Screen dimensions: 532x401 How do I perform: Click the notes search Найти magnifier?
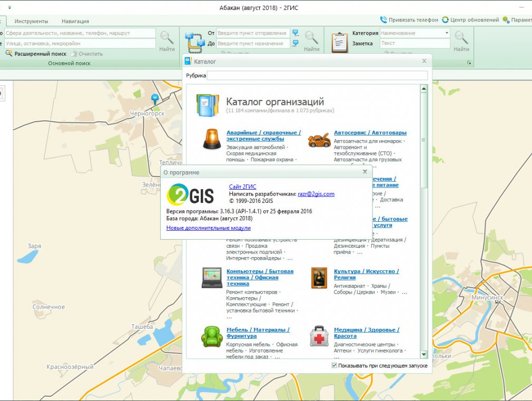click(x=461, y=38)
